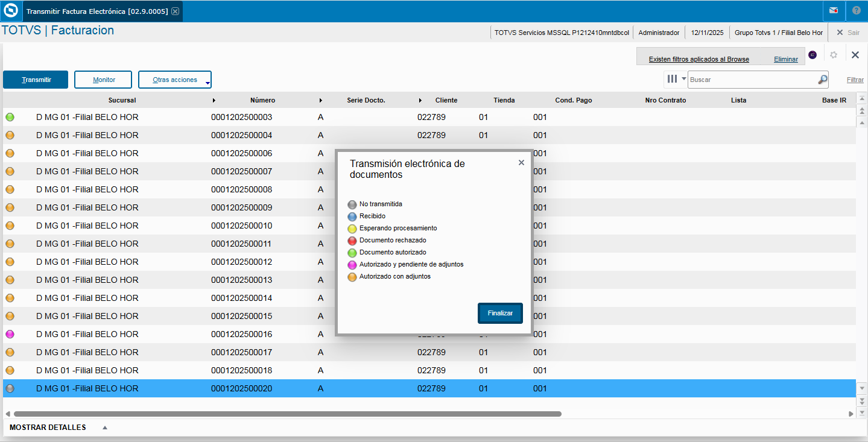This screenshot has height=442, width=868.
Task: Focus the Buscar search field
Action: [x=753, y=80]
